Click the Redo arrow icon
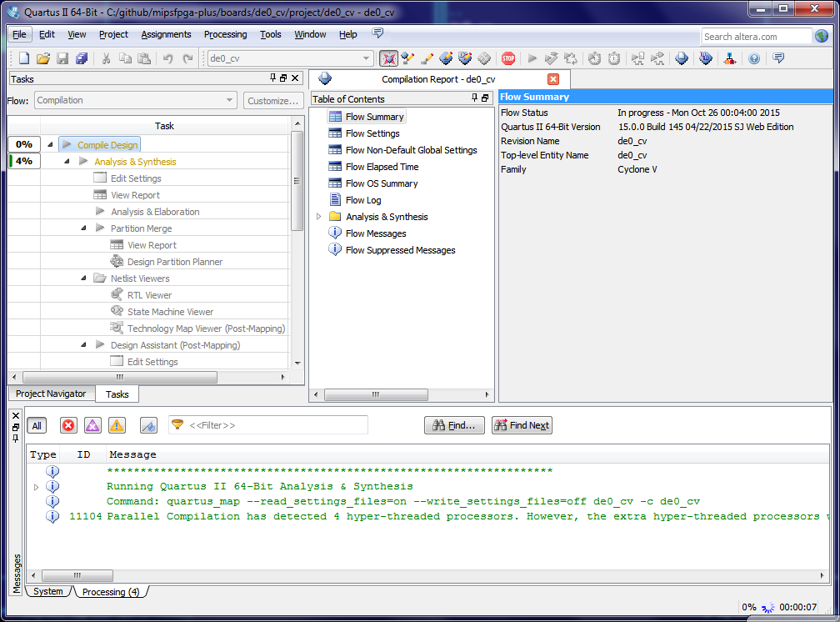The width and height of the screenshot is (840, 622). (187, 58)
